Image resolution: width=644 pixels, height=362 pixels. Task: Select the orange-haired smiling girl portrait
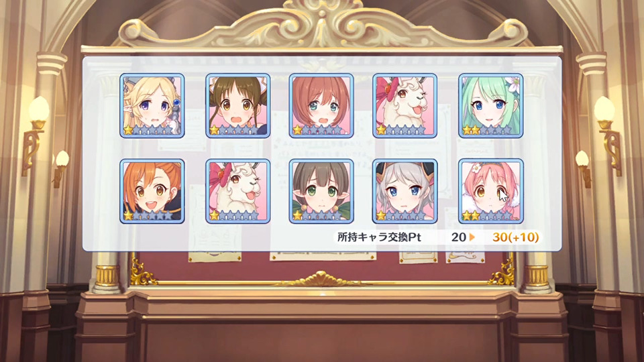pyautogui.click(x=152, y=191)
